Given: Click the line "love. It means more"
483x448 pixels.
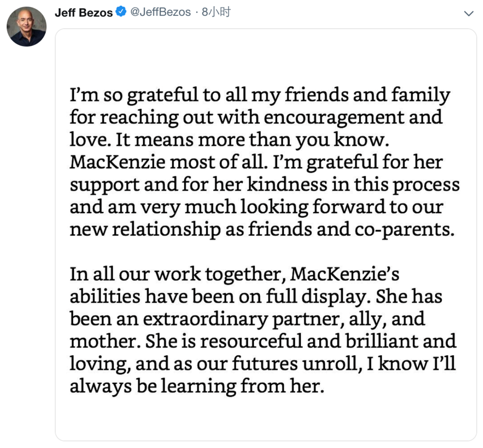Looking at the screenshot, I should (x=229, y=140).
